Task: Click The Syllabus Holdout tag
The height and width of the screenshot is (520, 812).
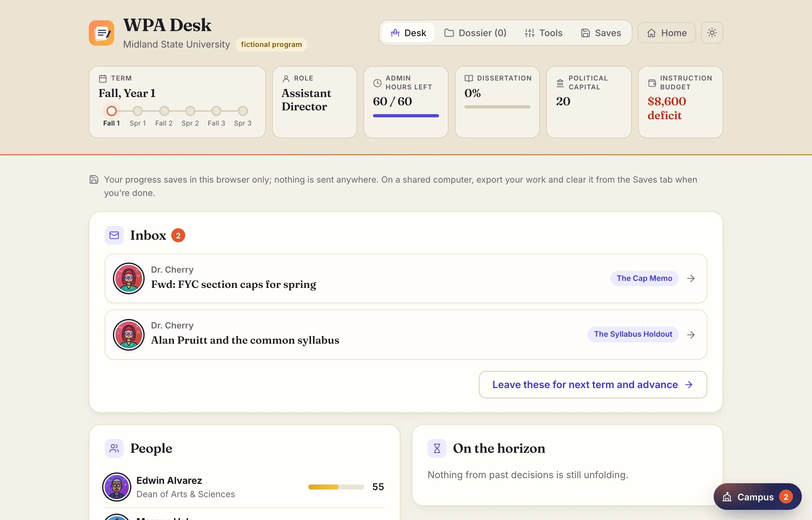Action: (633, 334)
